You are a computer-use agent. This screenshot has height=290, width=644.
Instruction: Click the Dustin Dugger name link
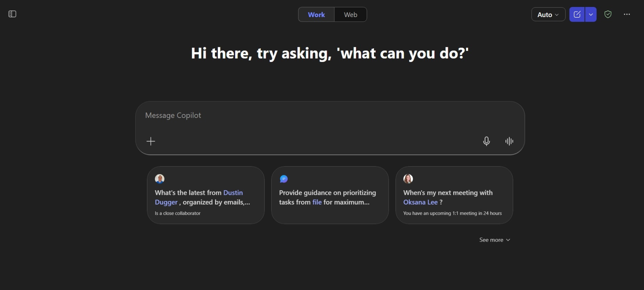(x=199, y=197)
